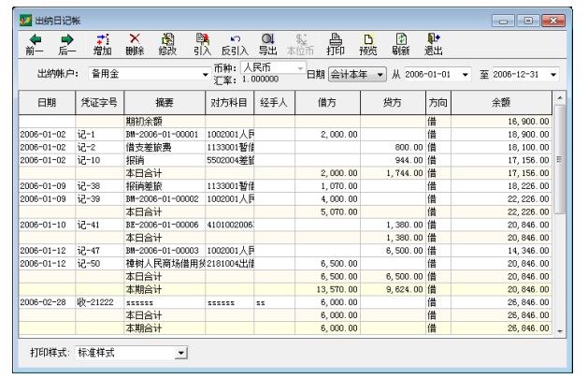
Task: Click the 日期 column header
Action: (47, 102)
